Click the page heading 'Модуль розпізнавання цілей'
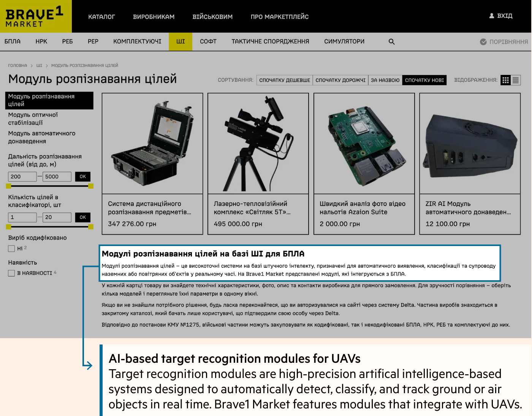 (x=92, y=79)
